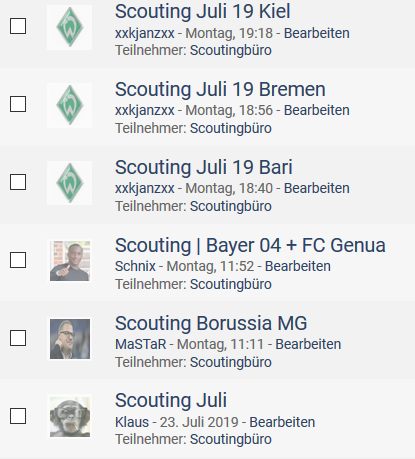The width and height of the screenshot is (415, 459).
Task: Check the Bayer 04 + FC Genua conversation
Action: click(x=18, y=260)
